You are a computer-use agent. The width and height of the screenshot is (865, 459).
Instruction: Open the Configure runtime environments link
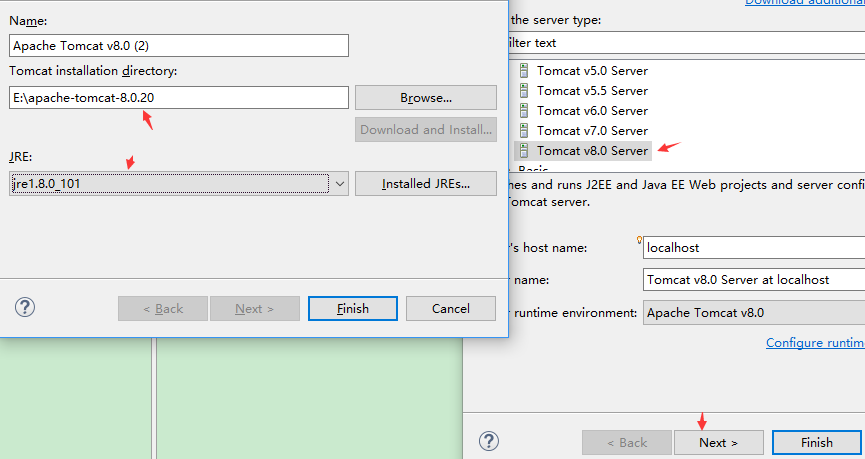pyautogui.click(x=815, y=343)
